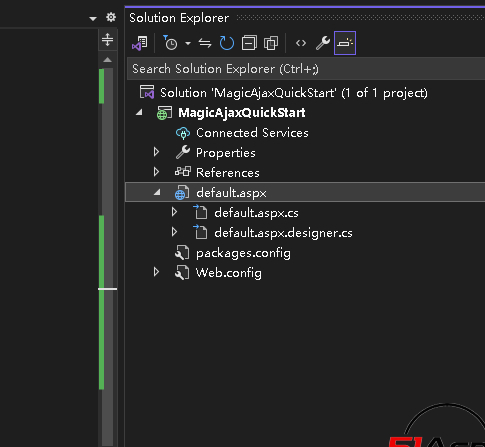This screenshot has width=485, height=447.
Task: Click the Web.config wrench icon
Action: pyautogui.click(x=182, y=273)
